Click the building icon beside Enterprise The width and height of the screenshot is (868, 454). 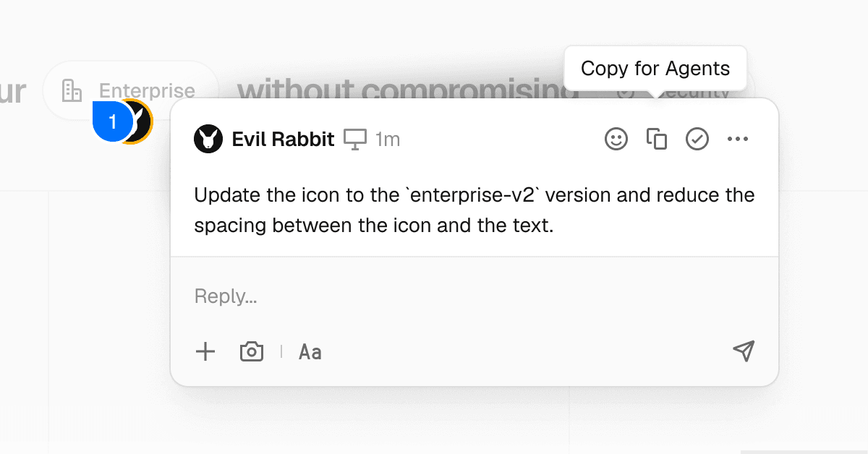[72, 90]
